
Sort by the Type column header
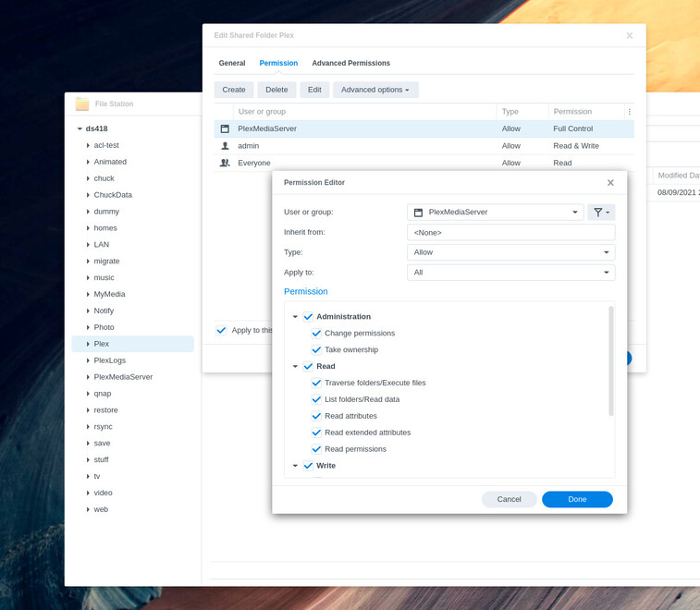tap(522, 112)
